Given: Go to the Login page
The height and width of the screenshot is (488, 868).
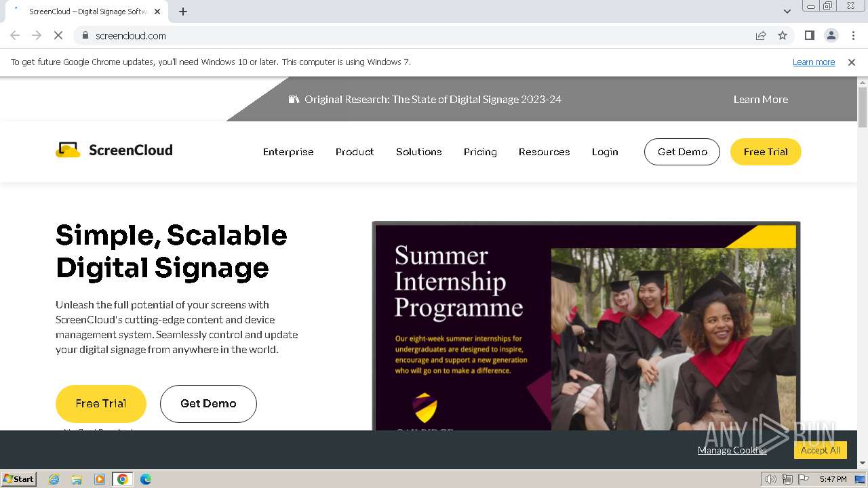Looking at the screenshot, I should pos(605,152).
